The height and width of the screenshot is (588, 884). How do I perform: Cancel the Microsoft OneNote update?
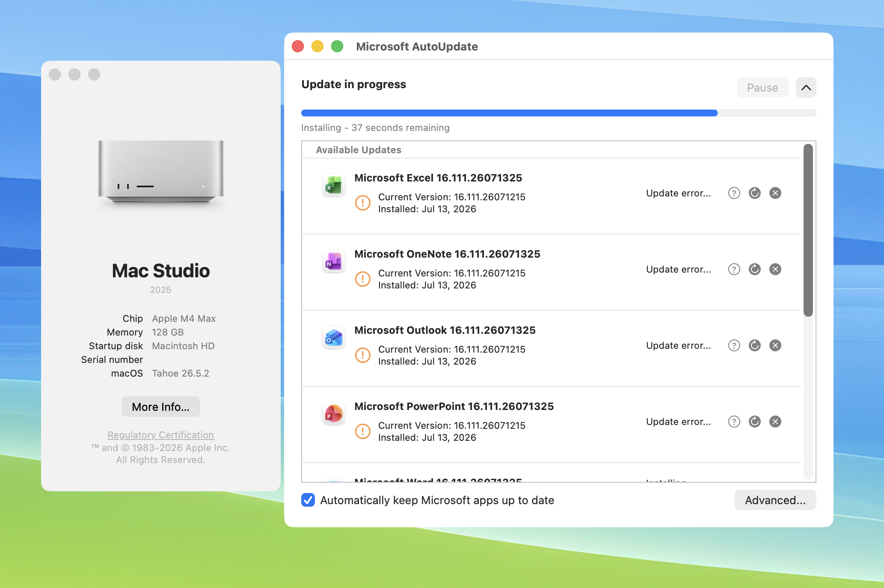point(775,269)
